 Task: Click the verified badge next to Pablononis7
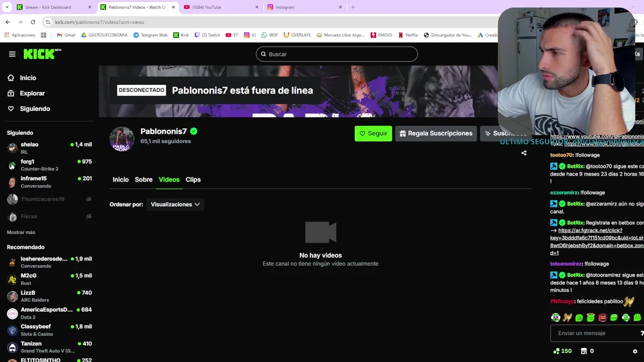click(194, 131)
